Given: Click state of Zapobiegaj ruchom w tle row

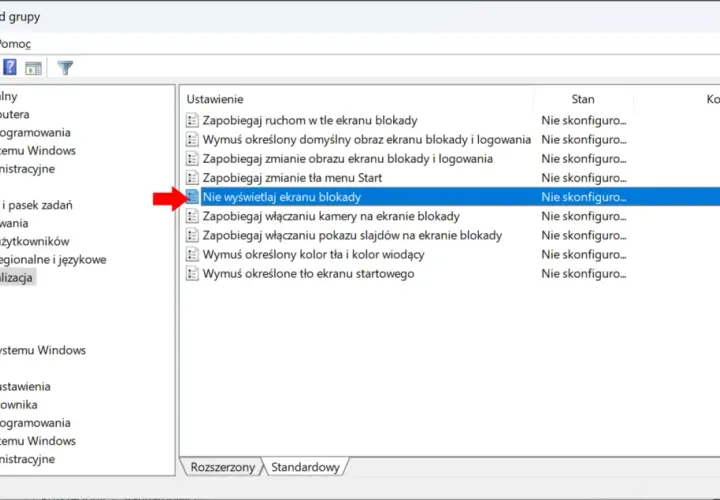Looking at the screenshot, I should pyautogui.click(x=584, y=120).
